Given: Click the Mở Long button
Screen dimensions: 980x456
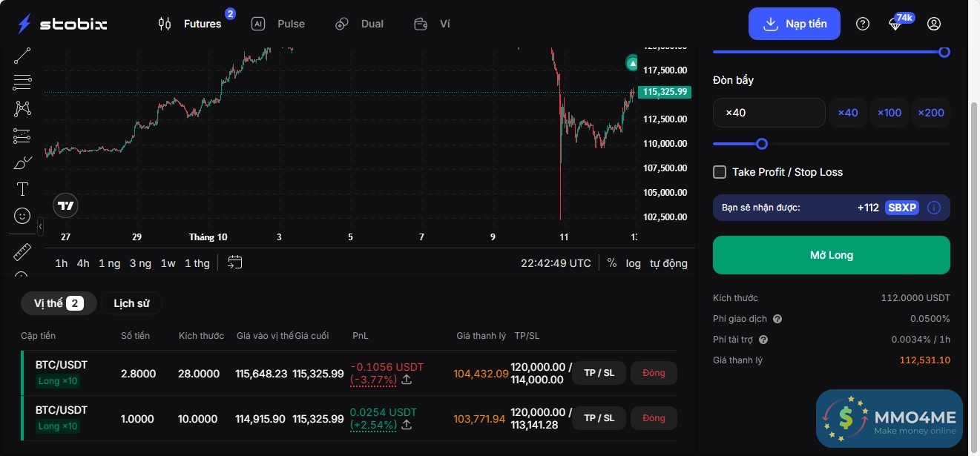Looking at the screenshot, I should click(831, 255).
